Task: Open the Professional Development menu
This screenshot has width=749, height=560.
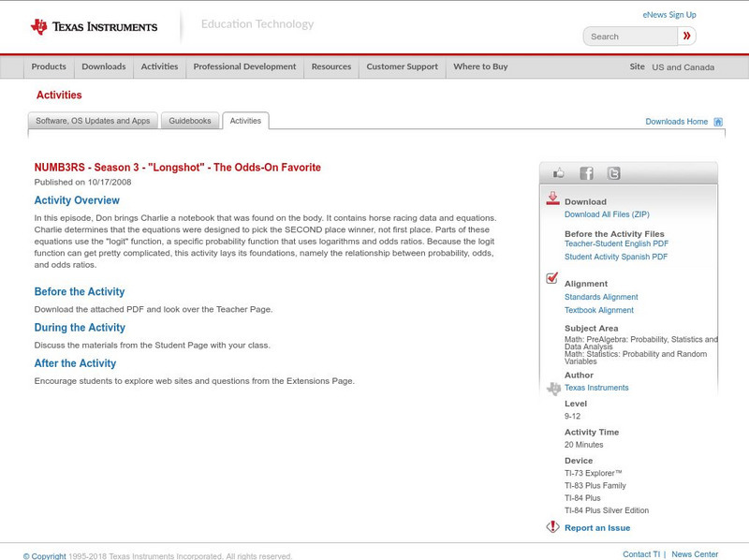Action: (244, 66)
